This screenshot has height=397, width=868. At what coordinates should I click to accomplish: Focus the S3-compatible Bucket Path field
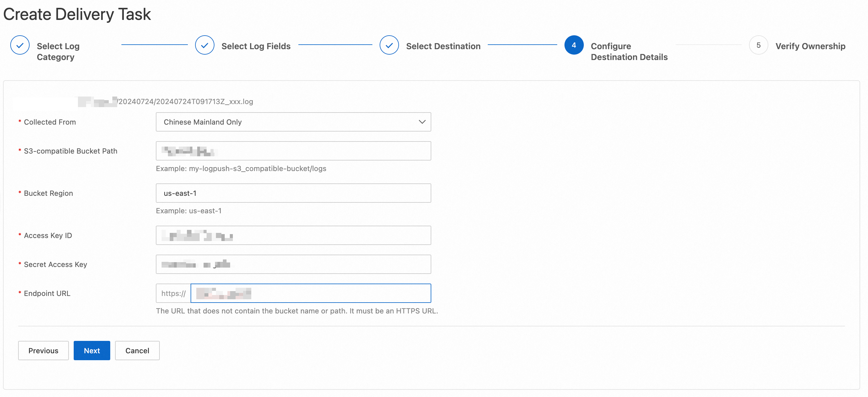pos(293,151)
